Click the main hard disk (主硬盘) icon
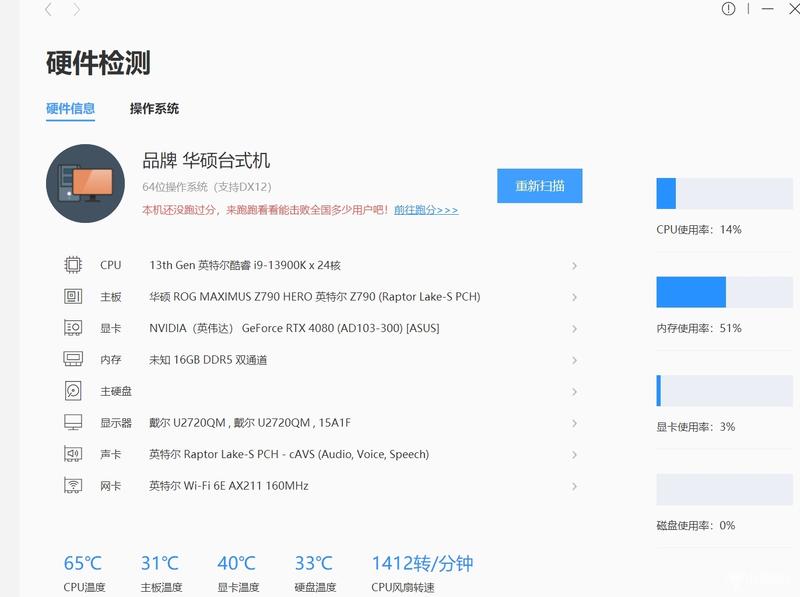Image resolution: width=800 pixels, height=597 pixels. (73, 391)
